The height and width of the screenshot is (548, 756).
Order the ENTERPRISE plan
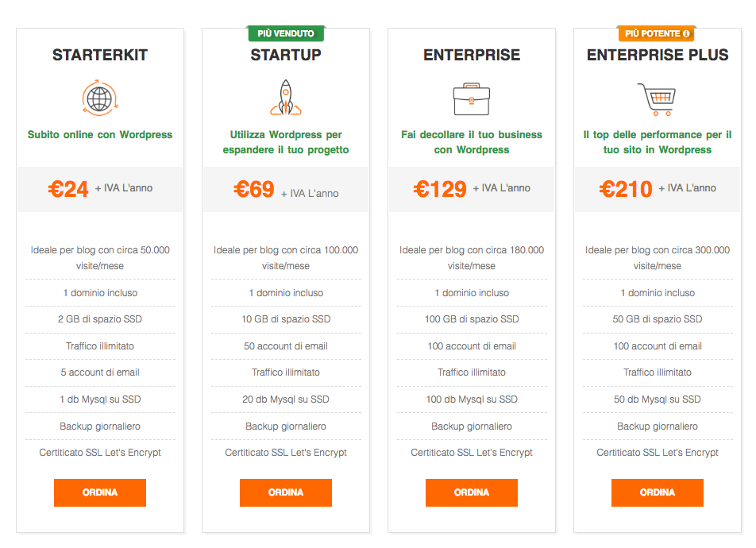472,492
